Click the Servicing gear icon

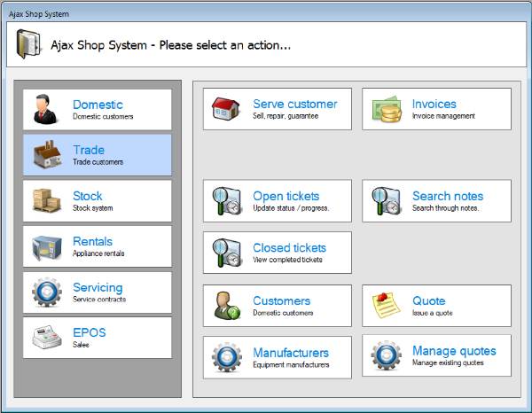(46, 292)
